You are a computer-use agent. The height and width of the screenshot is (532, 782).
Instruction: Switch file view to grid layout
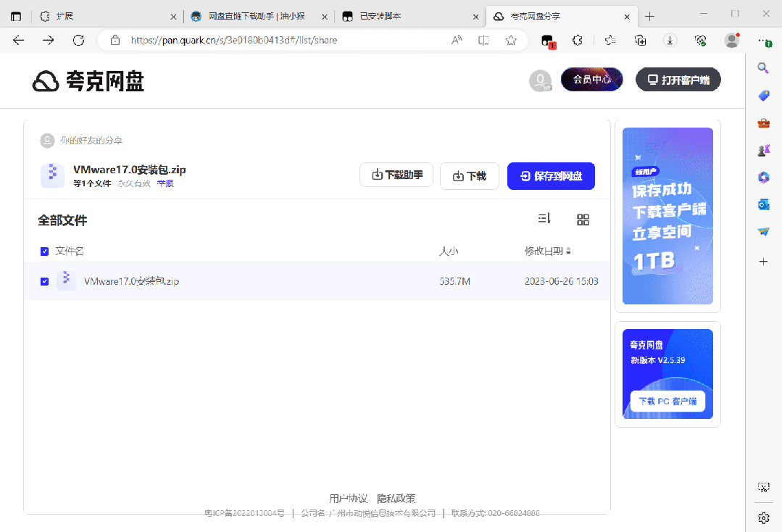click(583, 219)
